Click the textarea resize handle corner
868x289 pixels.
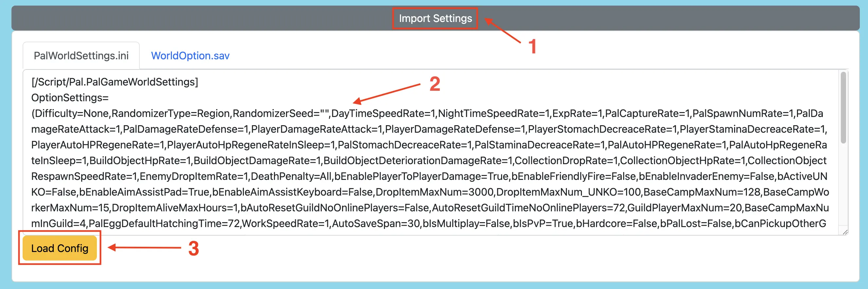(x=845, y=232)
